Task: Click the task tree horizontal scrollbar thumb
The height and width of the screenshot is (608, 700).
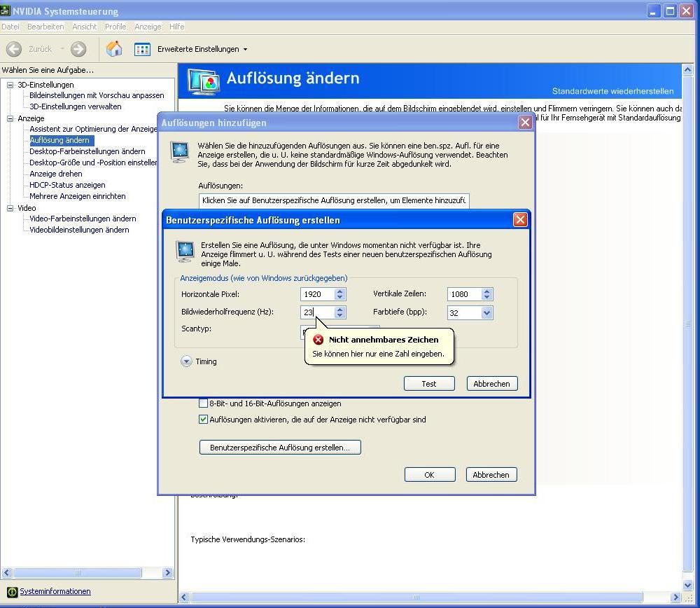Action: [78, 573]
